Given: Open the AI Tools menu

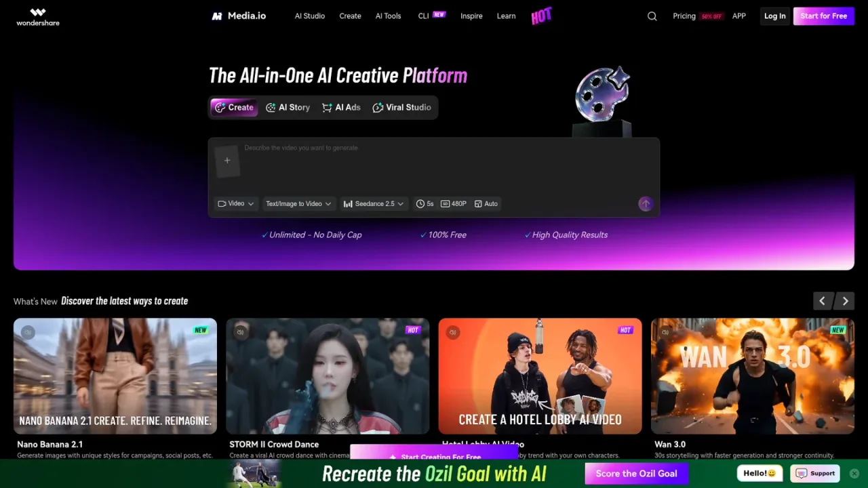Looking at the screenshot, I should click(x=389, y=16).
